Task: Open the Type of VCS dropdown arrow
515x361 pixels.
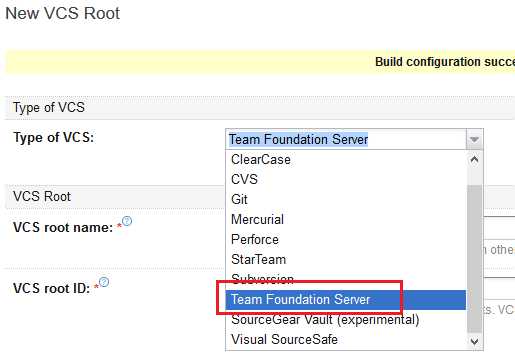Action: pos(474,139)
